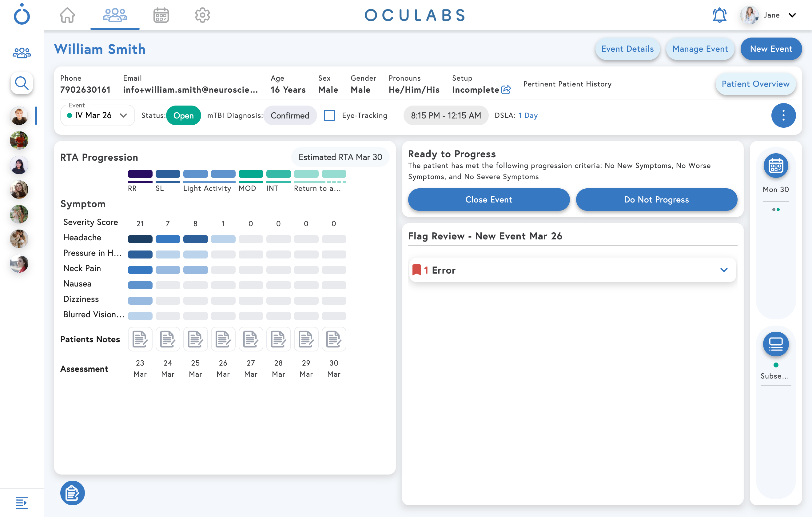
Task: Open patient note for 26 Mar
Action: point(223,339)
